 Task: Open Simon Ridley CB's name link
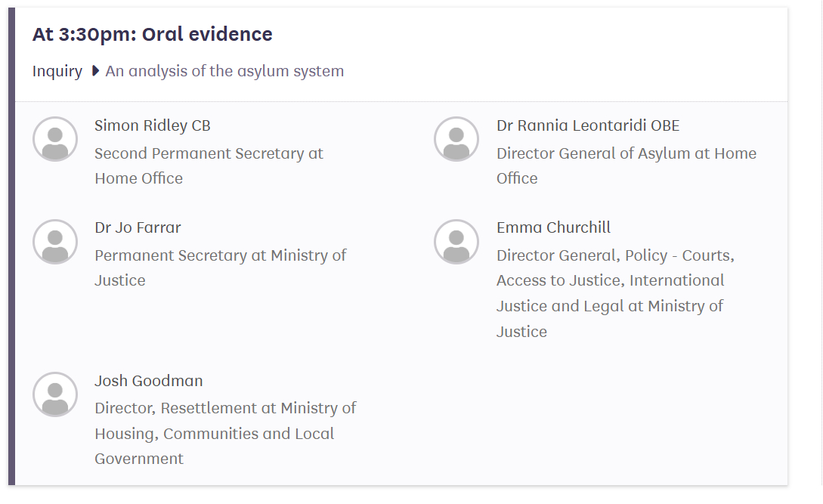(152, 125)
